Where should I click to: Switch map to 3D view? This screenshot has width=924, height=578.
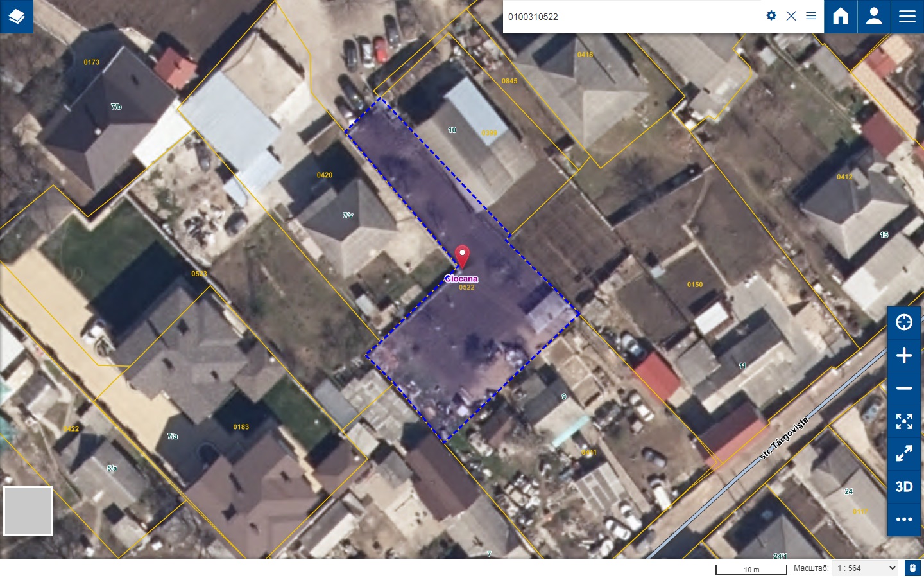(904, 487)
